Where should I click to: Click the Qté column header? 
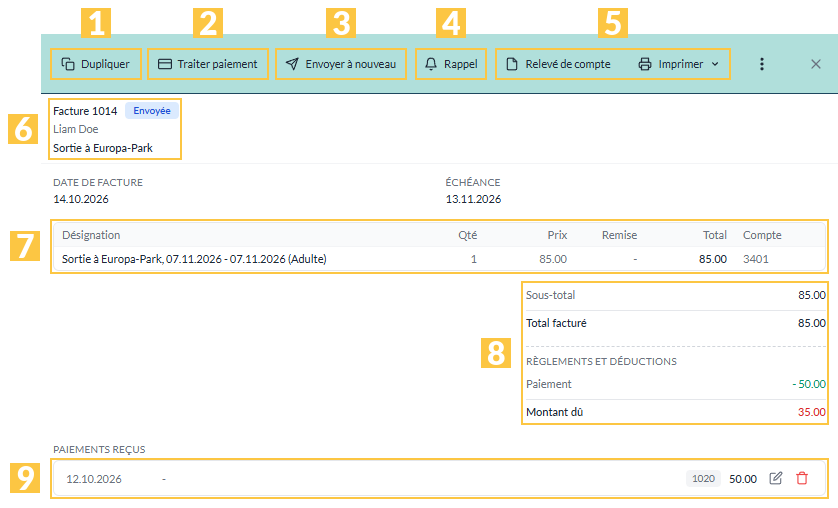467,235
